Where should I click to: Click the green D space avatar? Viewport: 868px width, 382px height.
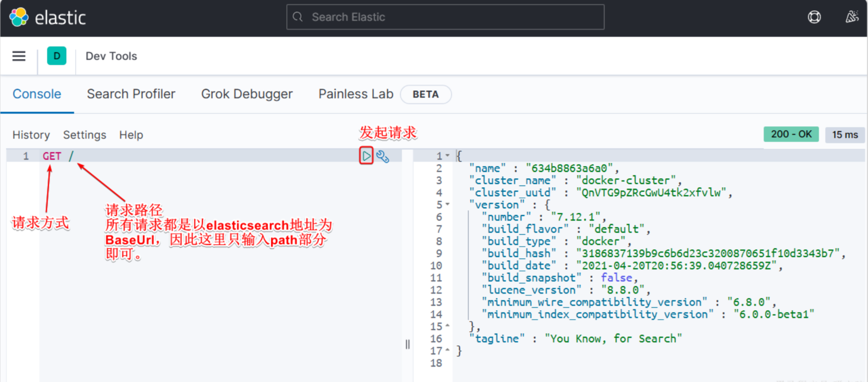(56, 56)
